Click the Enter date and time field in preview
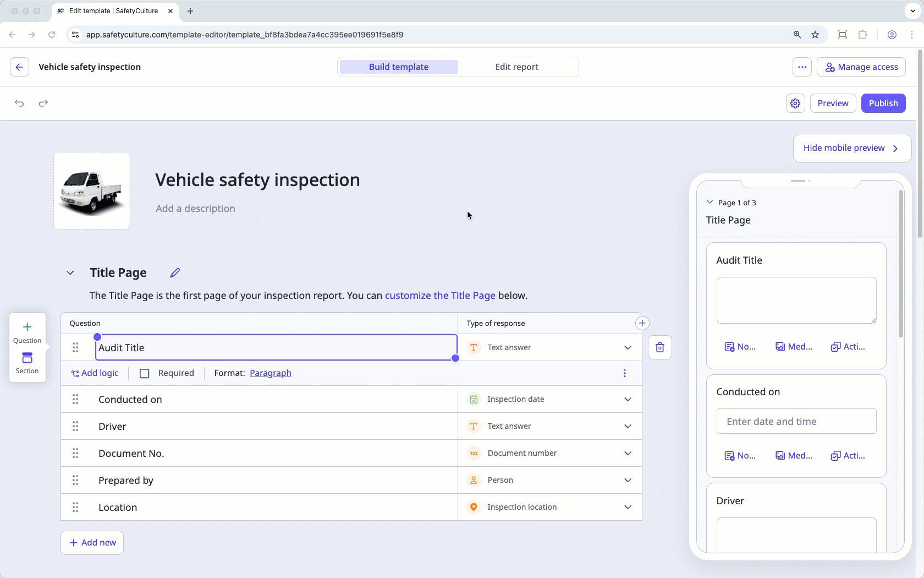 click(796, 422)
